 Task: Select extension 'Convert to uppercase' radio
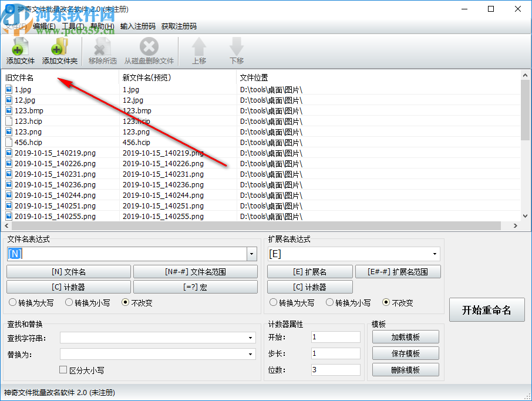[x=273, y=302]
